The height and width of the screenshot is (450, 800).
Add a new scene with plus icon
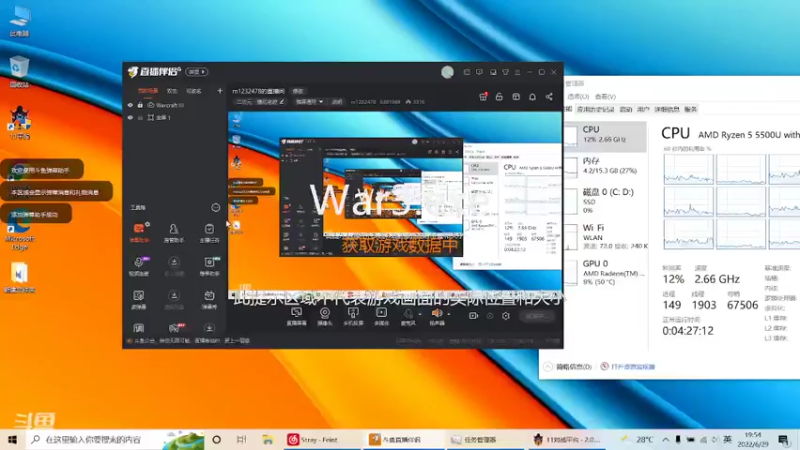tap(220, 91)
